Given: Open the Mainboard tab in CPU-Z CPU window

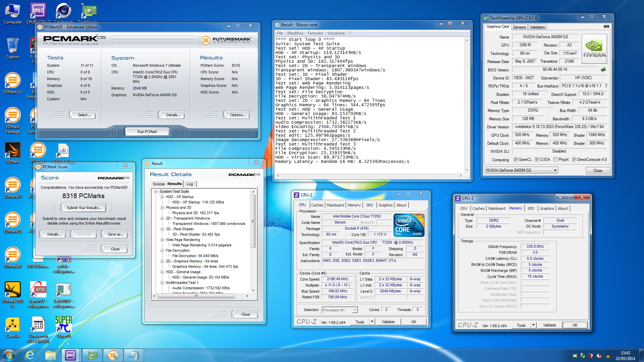Looking at the screenshot, I should pyautogui.click(x=335, y=205).
